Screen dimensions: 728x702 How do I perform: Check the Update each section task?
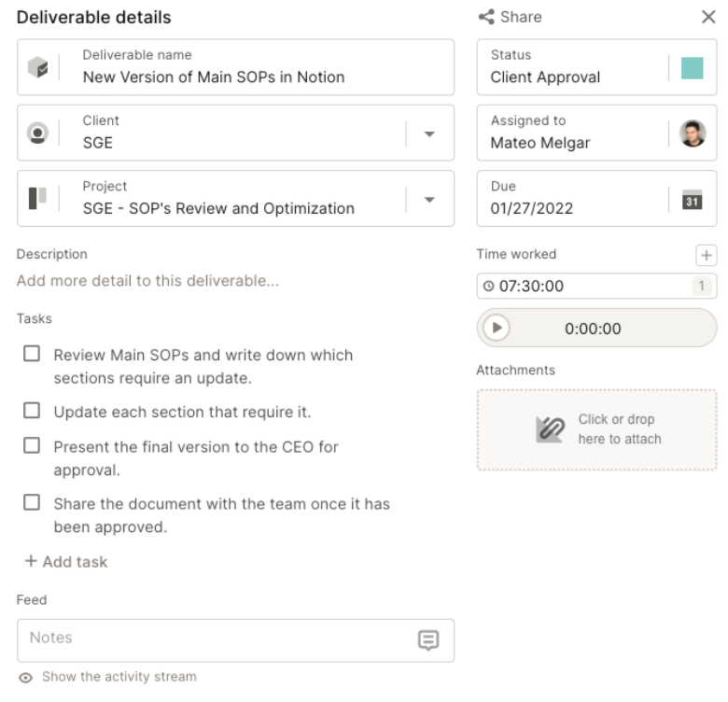33,411
